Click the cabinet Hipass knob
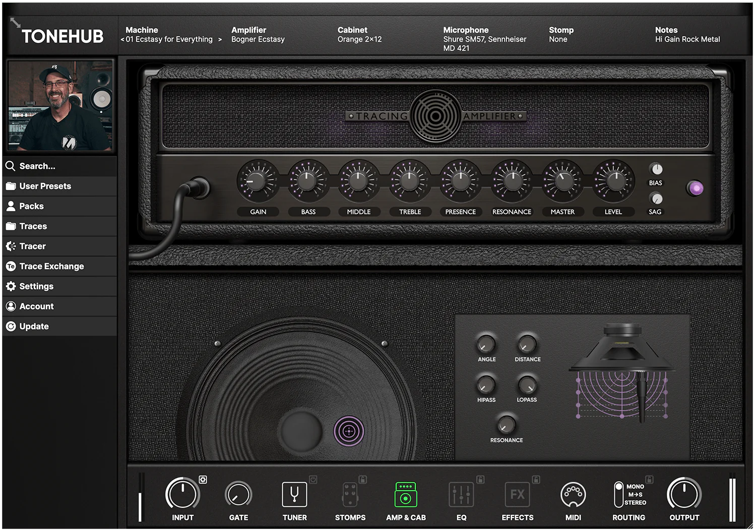This screenshot has height=532, width=756. click(x=486, y=384)
